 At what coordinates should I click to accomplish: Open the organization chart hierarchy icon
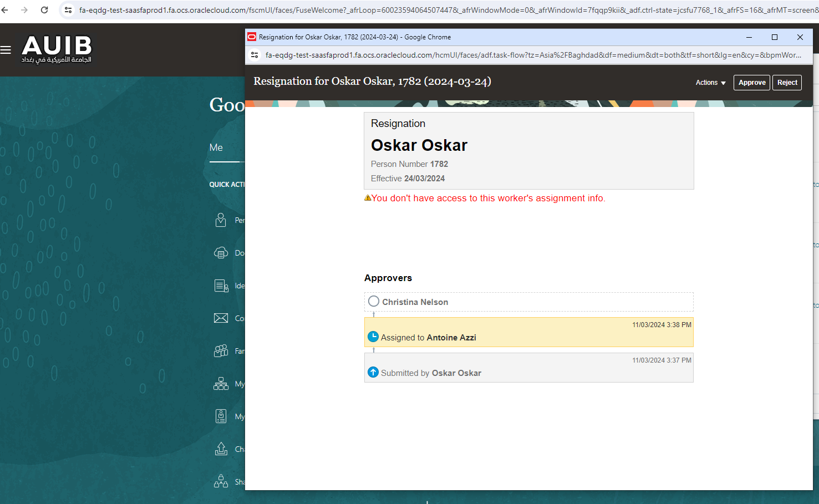[221, 384]
